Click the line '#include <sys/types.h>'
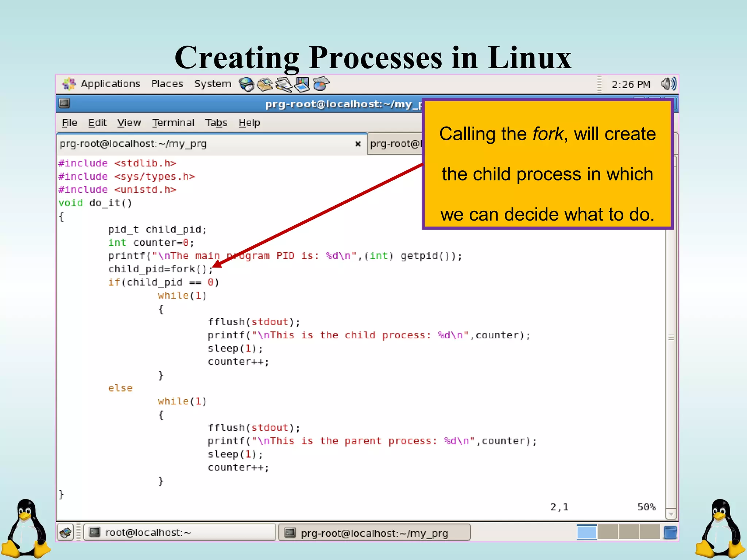This screenshot has height=560, width=747. point(127,176)
